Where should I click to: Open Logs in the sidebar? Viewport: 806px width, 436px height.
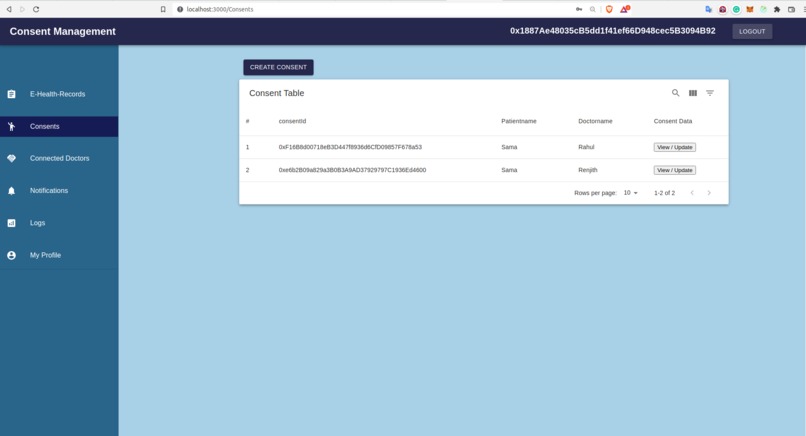point(59,223)
